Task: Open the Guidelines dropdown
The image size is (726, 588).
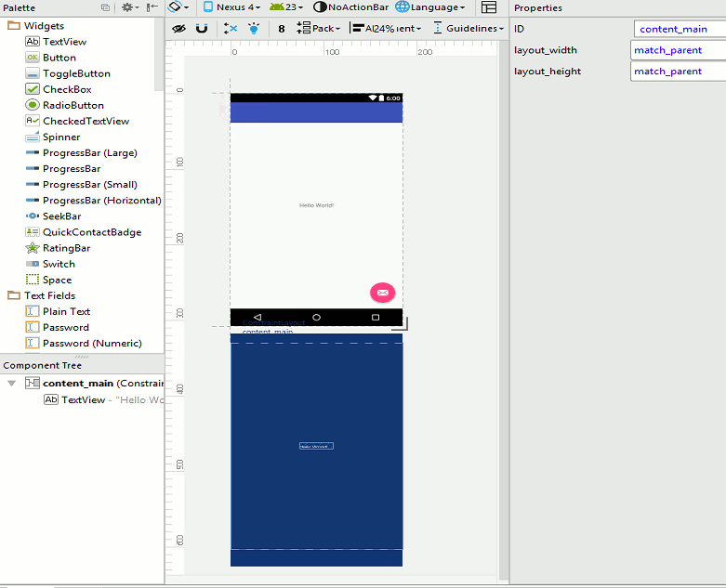Action: coord(469,28)
